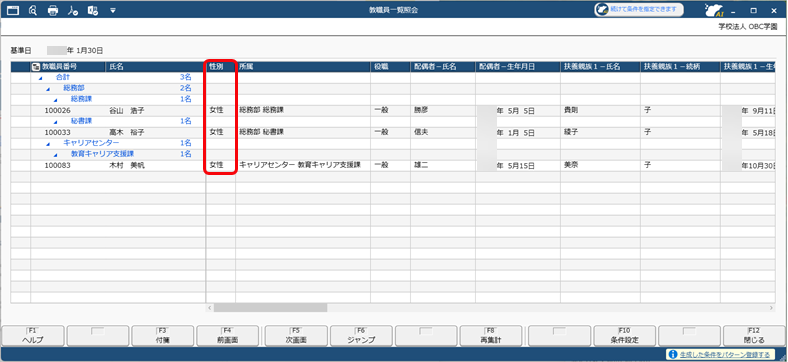Image resolution: width=788 pixels, height=362 pixels.
Task: Open the quick access toolbar dropdown arrow
Action: 113,10
